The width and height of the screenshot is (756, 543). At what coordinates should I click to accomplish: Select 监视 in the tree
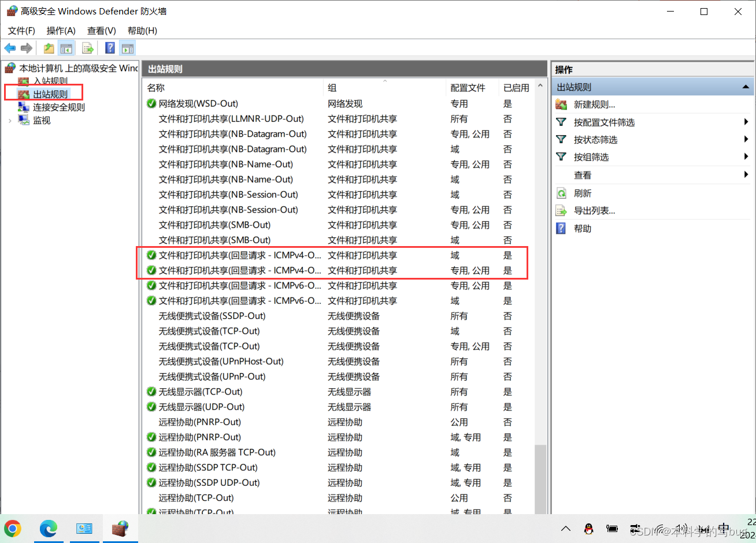pyautogui.click(x=42, y=121)
